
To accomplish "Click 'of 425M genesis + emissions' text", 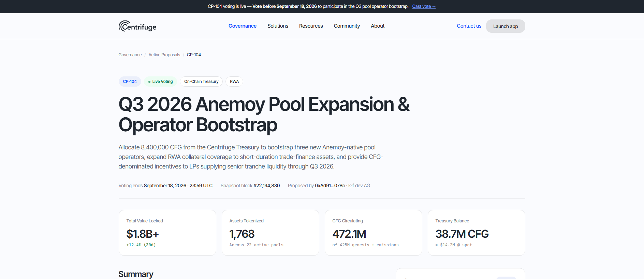I will pos(365,245).
